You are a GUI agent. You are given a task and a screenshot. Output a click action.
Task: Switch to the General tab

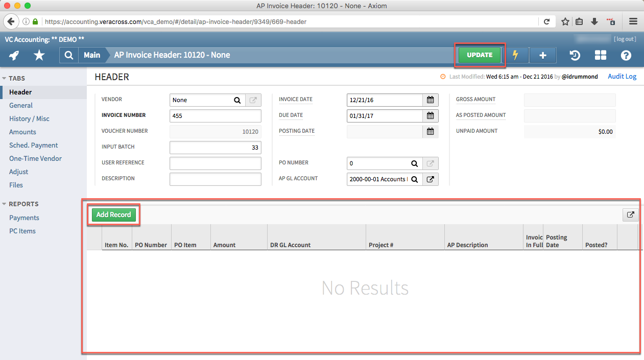(x=21, y=105)
